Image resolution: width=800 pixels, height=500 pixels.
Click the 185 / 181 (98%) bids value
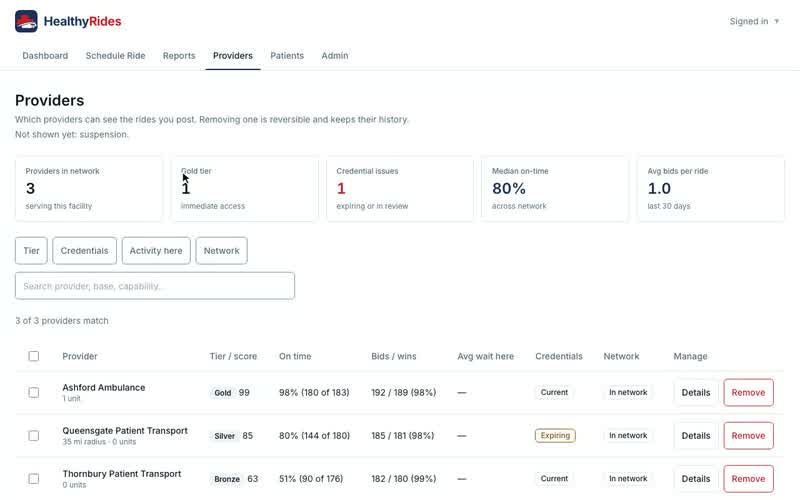403,436
